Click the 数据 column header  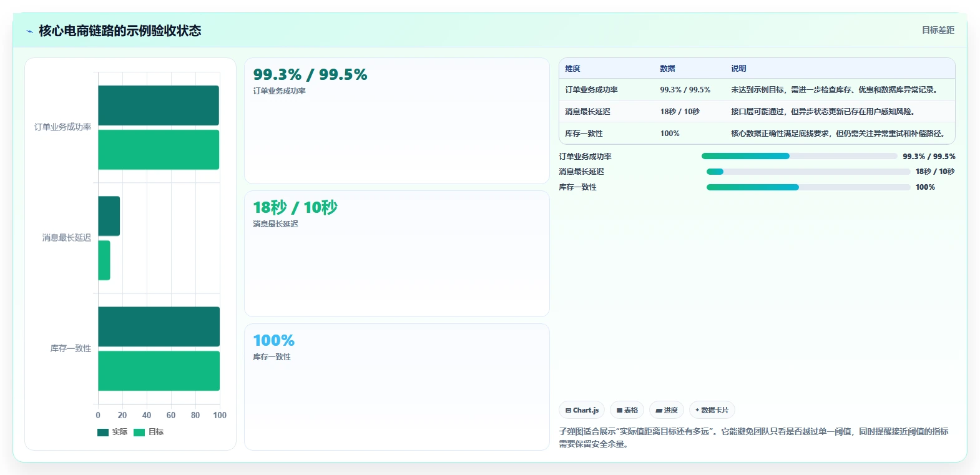tap(668, 69)
